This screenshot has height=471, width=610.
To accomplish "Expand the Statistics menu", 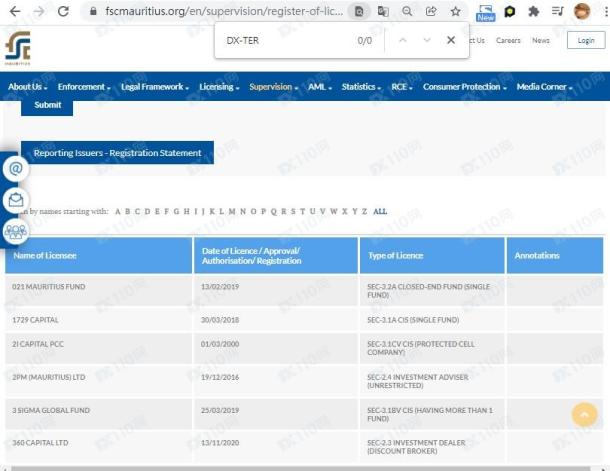I will pos(361,87).
